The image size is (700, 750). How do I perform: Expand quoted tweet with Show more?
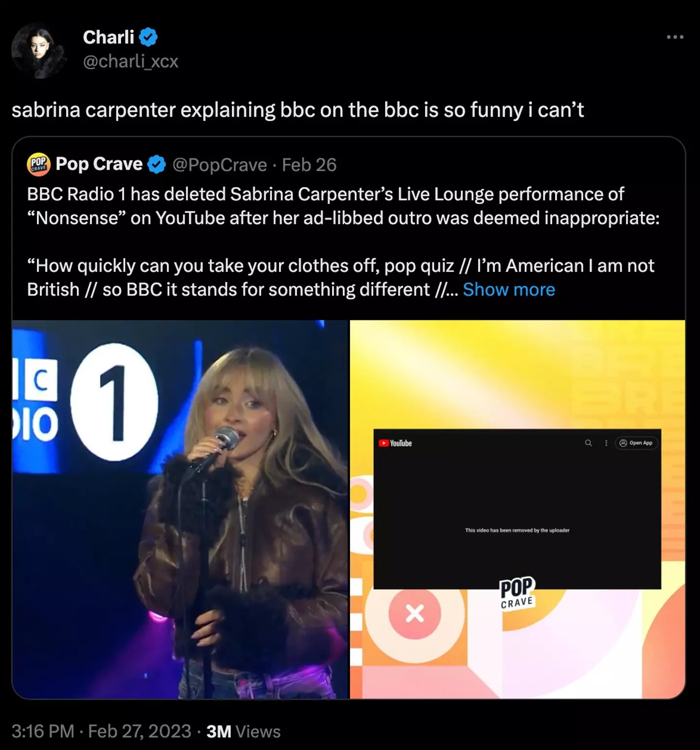click(508, 290)
